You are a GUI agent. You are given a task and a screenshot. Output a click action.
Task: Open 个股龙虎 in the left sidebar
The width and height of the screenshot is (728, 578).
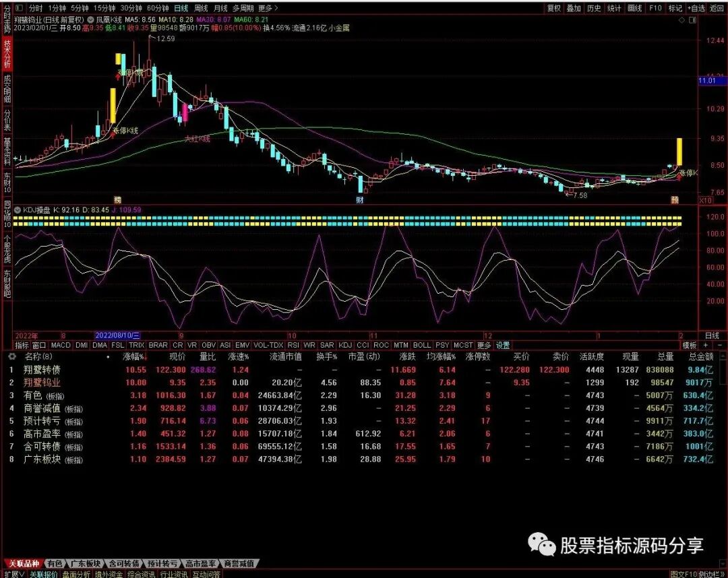(7, 249)
